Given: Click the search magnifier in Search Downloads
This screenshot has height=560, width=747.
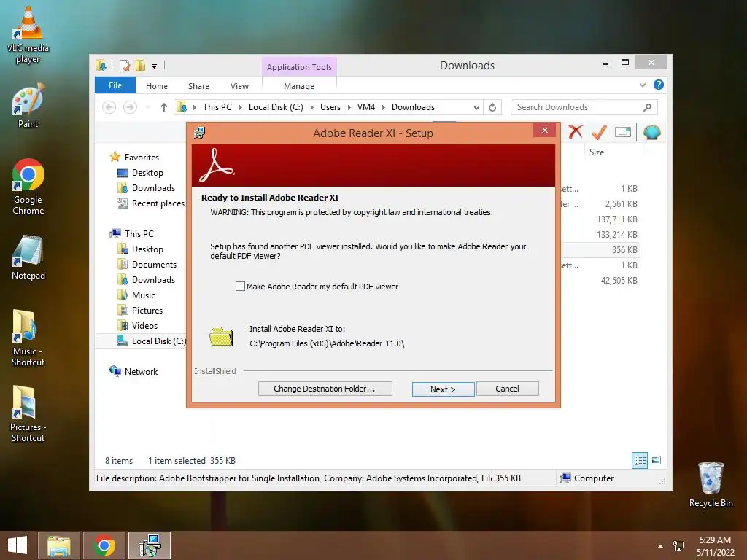Looking at the screenshot, I should coord(648,107).
